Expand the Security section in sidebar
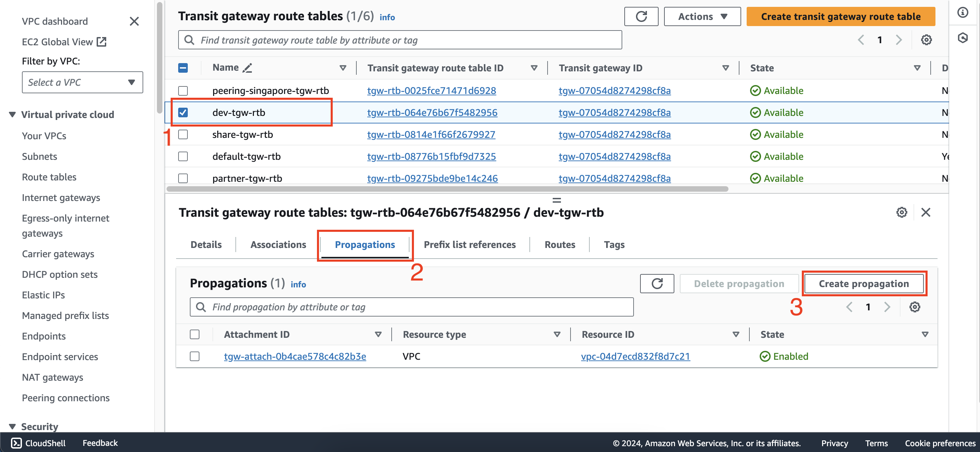Image resolution: width=980 pixels, height=452 pixels. click(x=12, y=427)
